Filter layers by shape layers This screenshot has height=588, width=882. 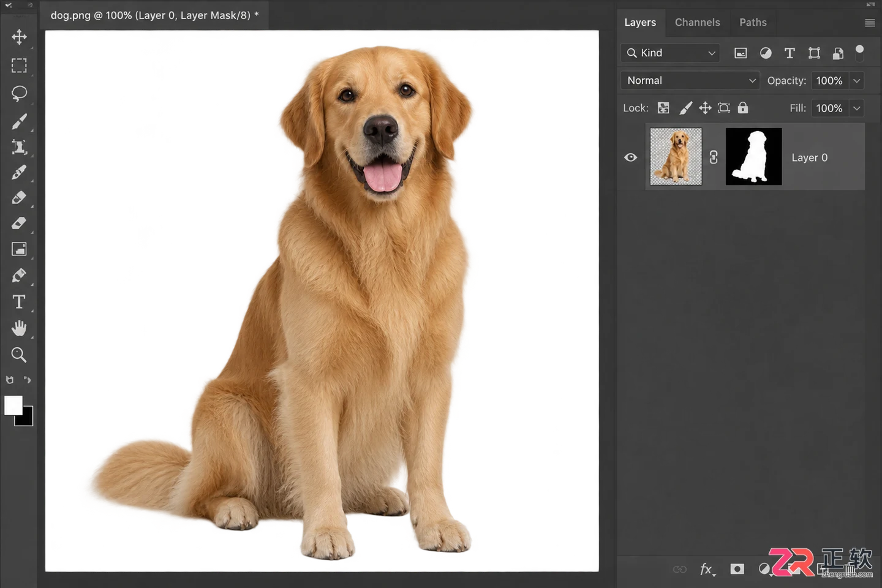pyautogui.click(x=814, y=53)
